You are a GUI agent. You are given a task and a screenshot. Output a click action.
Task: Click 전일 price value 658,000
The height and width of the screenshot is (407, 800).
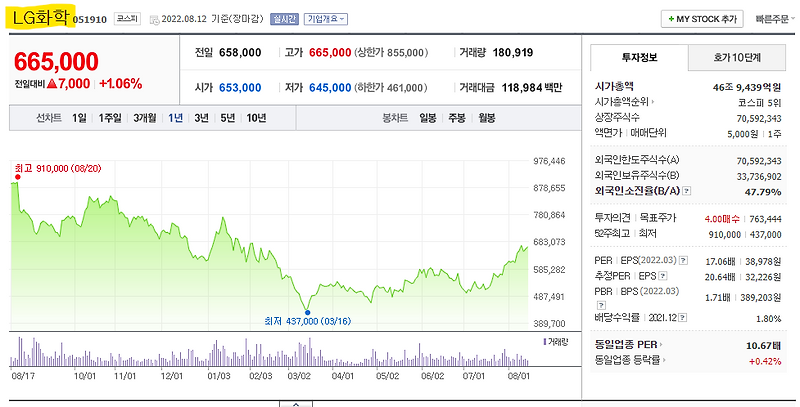240,53
